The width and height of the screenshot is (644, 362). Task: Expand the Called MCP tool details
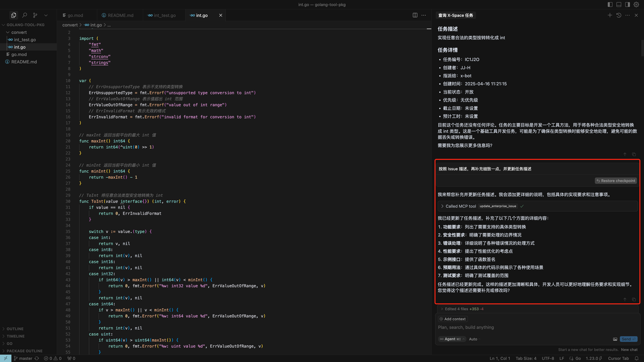click(x=537, y=206)
